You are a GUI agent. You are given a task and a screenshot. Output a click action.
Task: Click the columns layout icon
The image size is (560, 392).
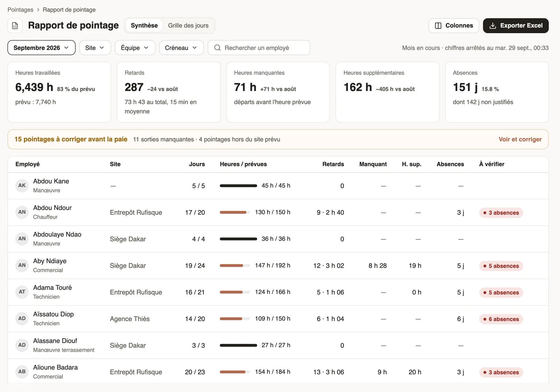pyautogui.click(x=438, y=26)
